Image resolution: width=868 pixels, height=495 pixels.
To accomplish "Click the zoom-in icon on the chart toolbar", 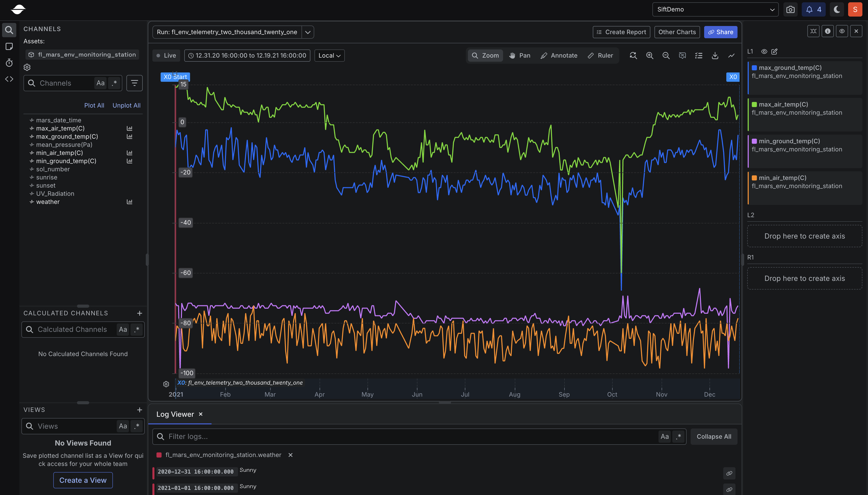I will click(x=649, y=55).
